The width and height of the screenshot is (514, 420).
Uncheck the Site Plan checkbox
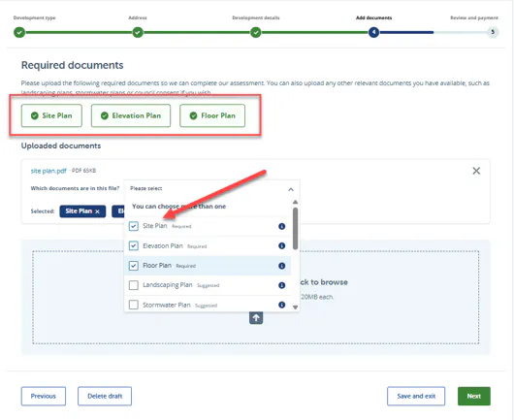point(134,226)
